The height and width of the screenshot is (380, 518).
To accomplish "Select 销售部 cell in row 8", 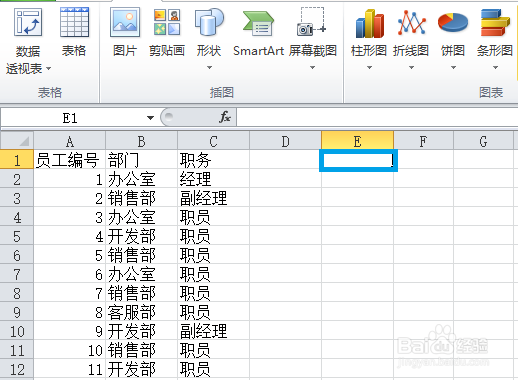I will pyautogui.click(x=142, y=293).
